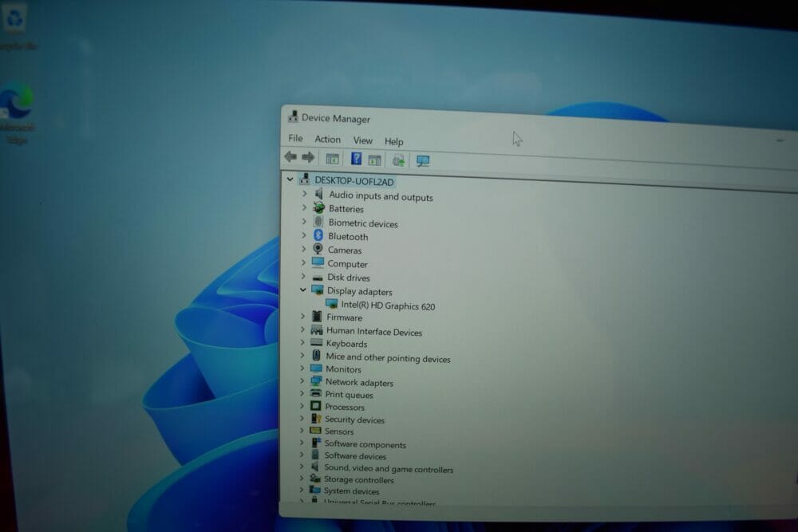Click the Microsoft Edge desktop shortcut
The image size is (798, 532).
(x=18, y=113)
